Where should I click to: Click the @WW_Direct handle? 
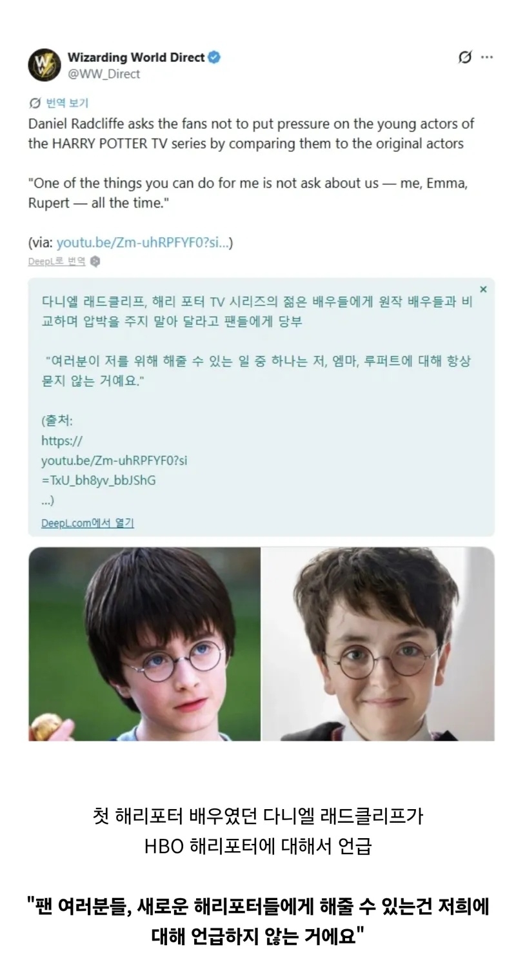coord(103,74)
